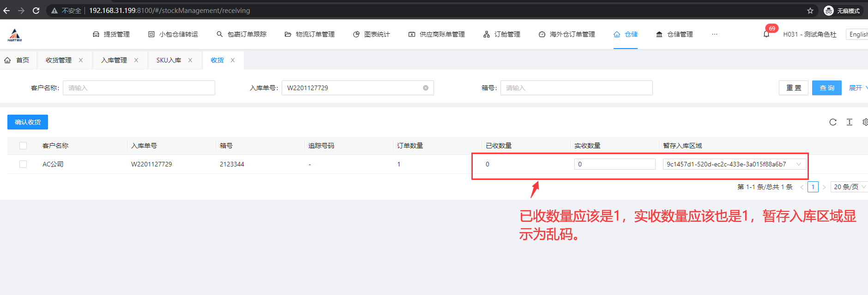Open the 20 条/页 page size dropdown
868x295 pixels.
849,187
